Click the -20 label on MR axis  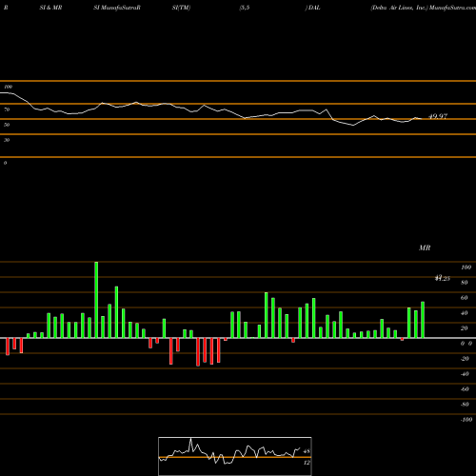tap(465, 359)
